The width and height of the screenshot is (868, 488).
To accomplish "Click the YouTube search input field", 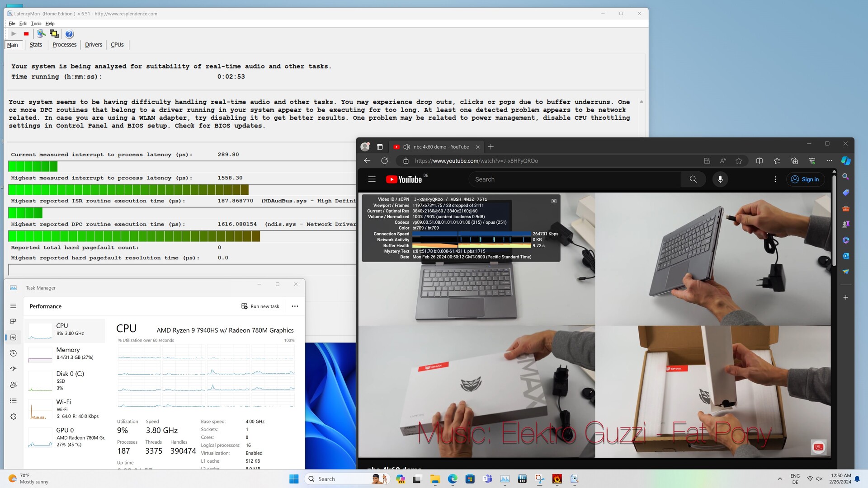I will click(x=574, y=179).
